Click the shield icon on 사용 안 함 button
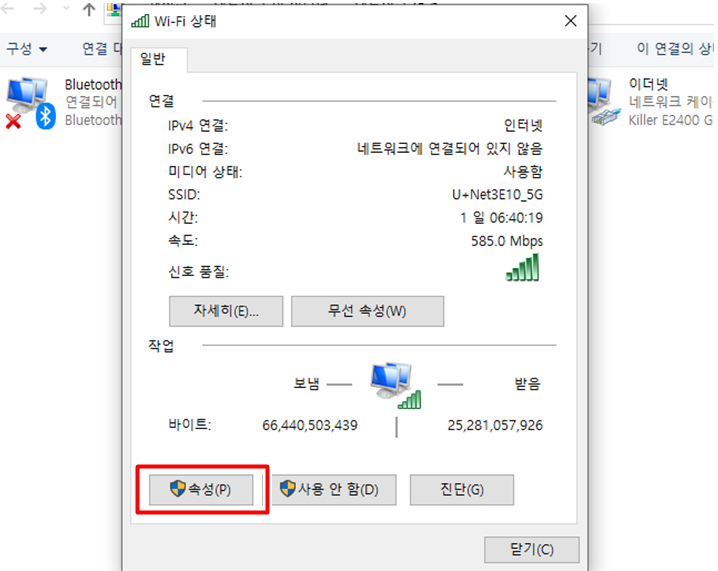The height and width of the screenshot is (571, 718). (288, 489)
